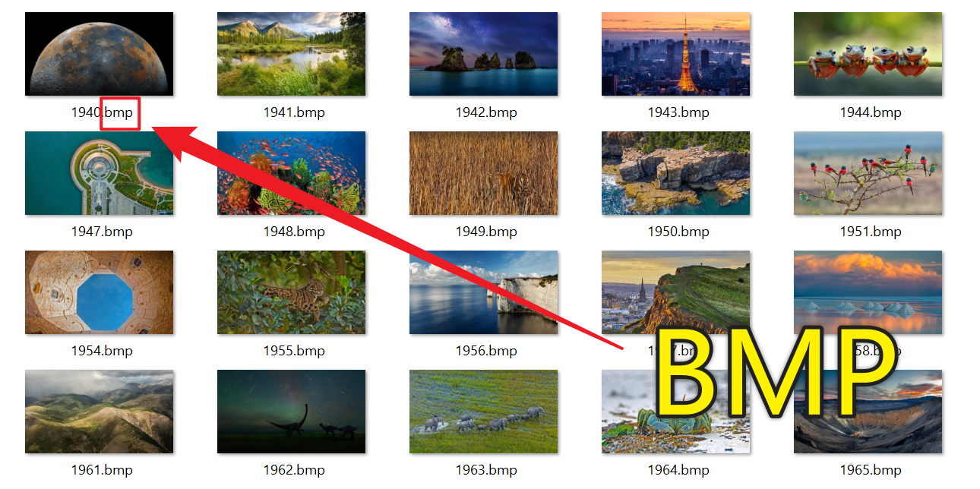Click the elephant herd thumbnail 1963.bmp
The height and width of the screenshot is (489, 980).
pyautogui.click(x=483, y=412)
